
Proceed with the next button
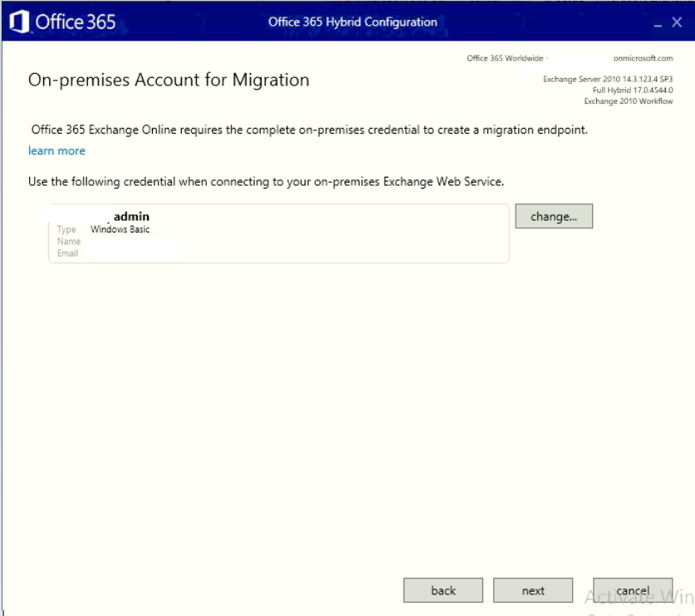533,590
